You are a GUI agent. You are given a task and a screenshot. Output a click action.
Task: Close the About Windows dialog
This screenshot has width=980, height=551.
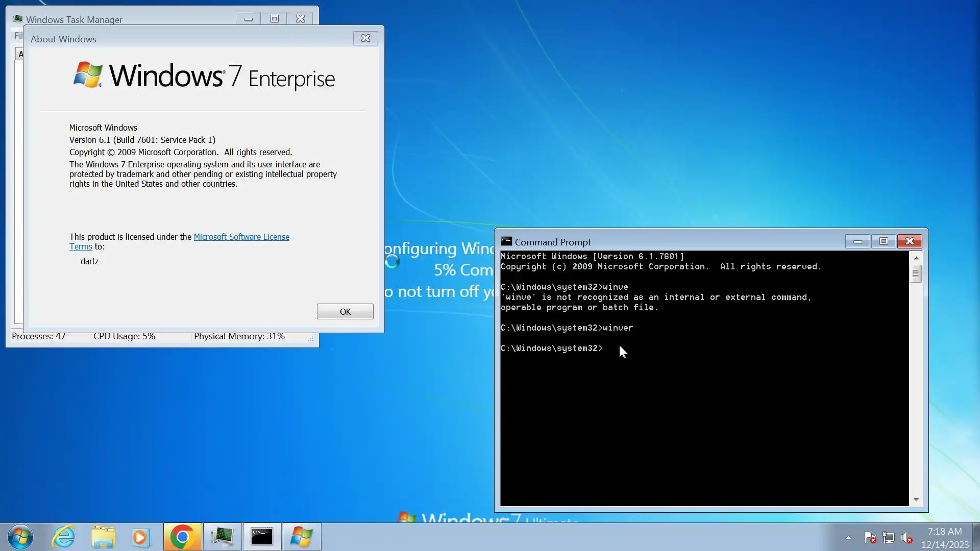click(x=365, y=38)
